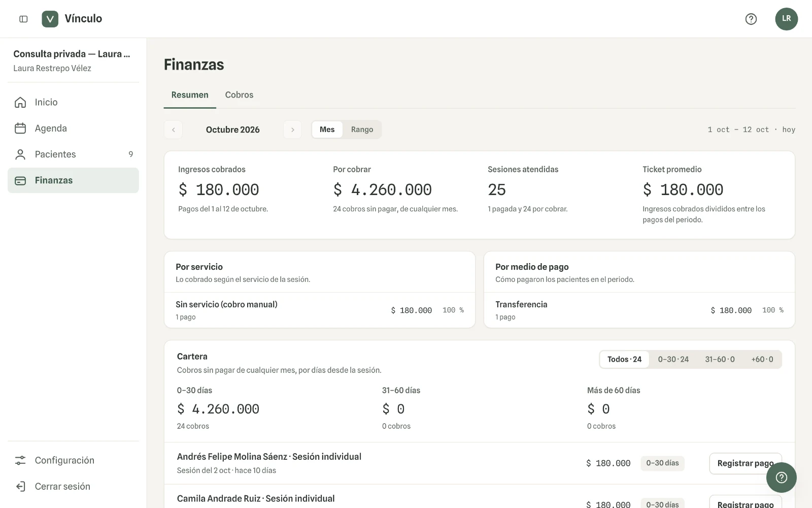This screenshot has height=508, width=812.
Task: Go to previous month with left chevron
Action: pos(173,130)
